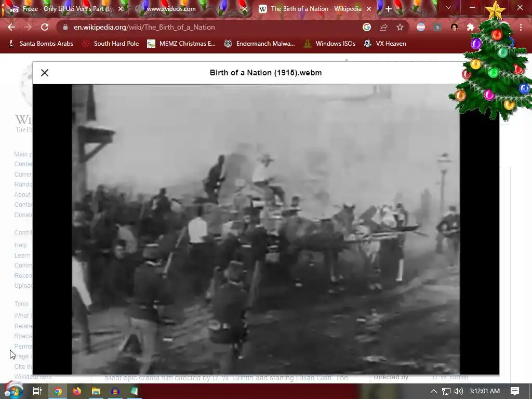Open the MEMZ Christmas E... bookmark
Screen dimensions: 532x399
point(181,44)
